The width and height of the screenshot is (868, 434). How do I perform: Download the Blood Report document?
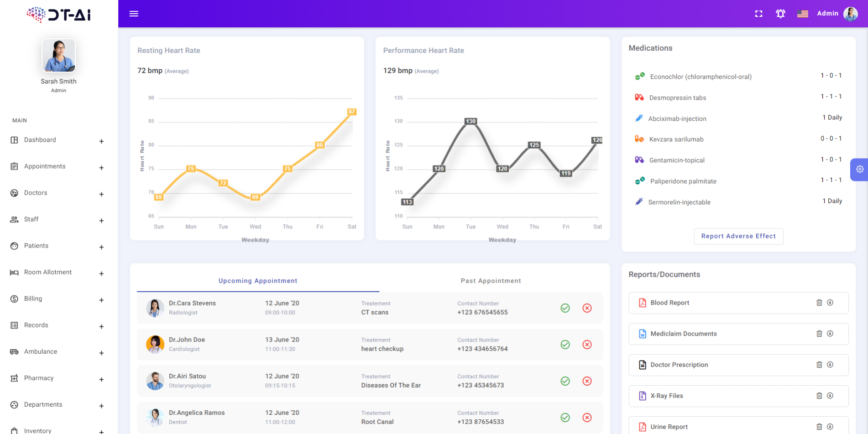(x=830, y=303)
